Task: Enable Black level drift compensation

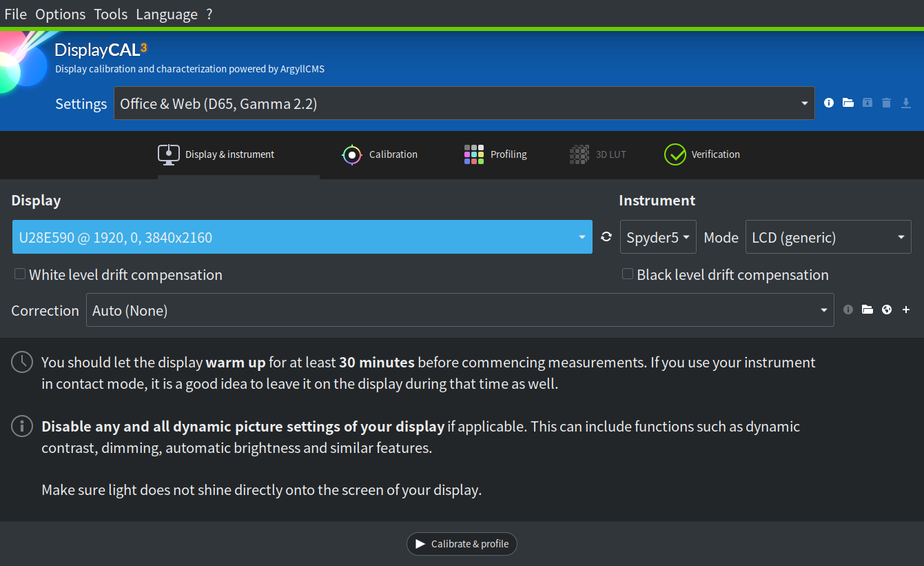Action: (x=627, y=274)
